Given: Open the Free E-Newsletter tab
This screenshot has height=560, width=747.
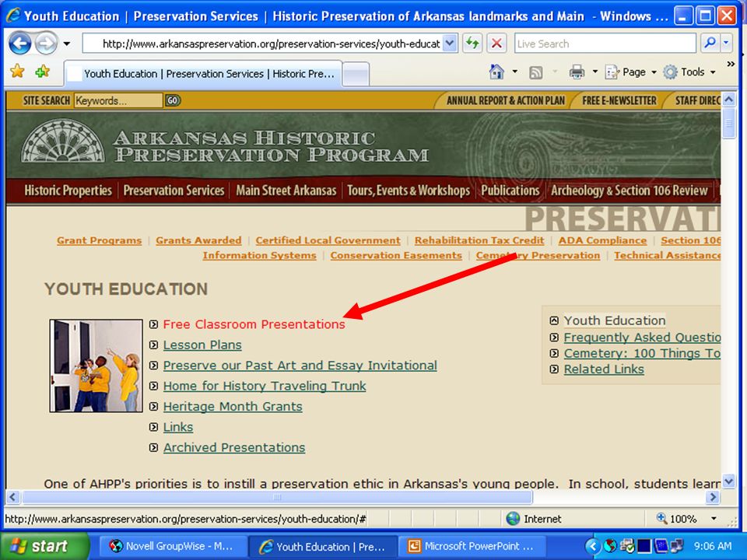Looking at the screenshot, I should point(619,100).
